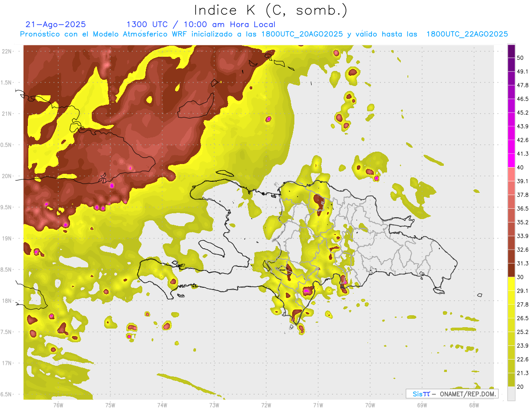The width and height of the screenshot is (532, 411).
Task: Click the '69W' longitude label
Action: click(422, 405)
